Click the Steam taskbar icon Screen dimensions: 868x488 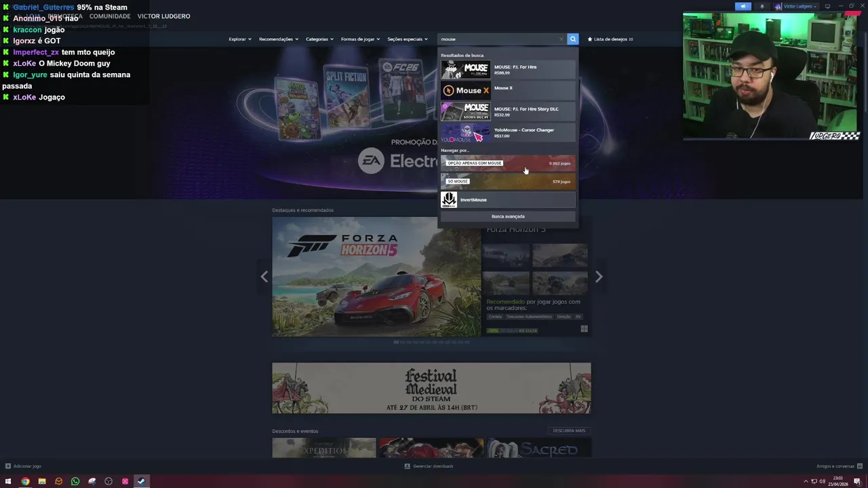point(141,482)
